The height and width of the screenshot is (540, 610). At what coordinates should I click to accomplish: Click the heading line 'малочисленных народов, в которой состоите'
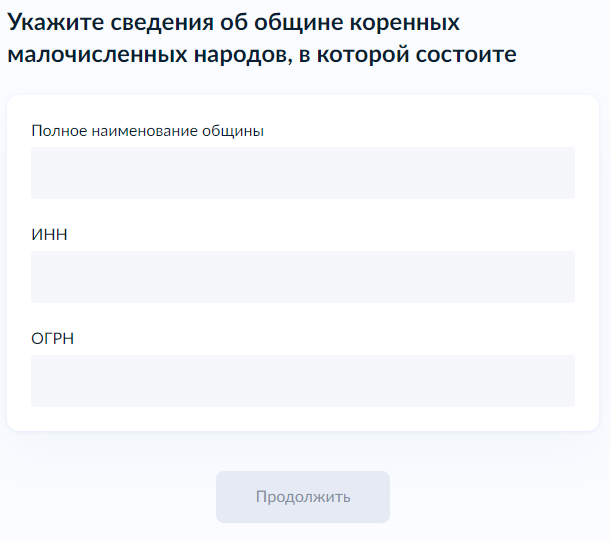coord(262,54)
